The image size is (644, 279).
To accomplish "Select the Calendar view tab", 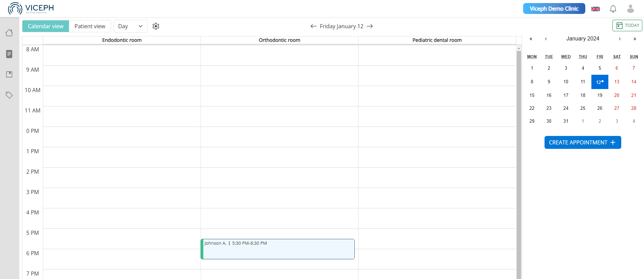I will [45, 26].
